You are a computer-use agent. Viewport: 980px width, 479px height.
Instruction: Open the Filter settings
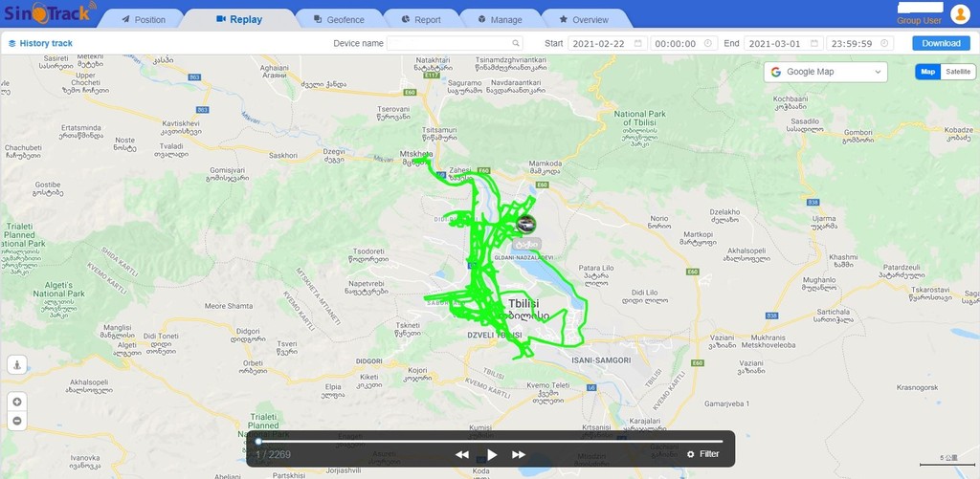(x=703, y=454)
